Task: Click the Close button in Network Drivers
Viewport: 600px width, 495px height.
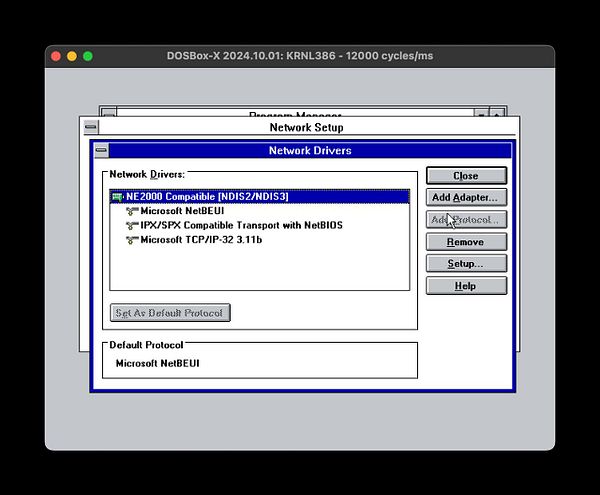Action: click(466, 176)
